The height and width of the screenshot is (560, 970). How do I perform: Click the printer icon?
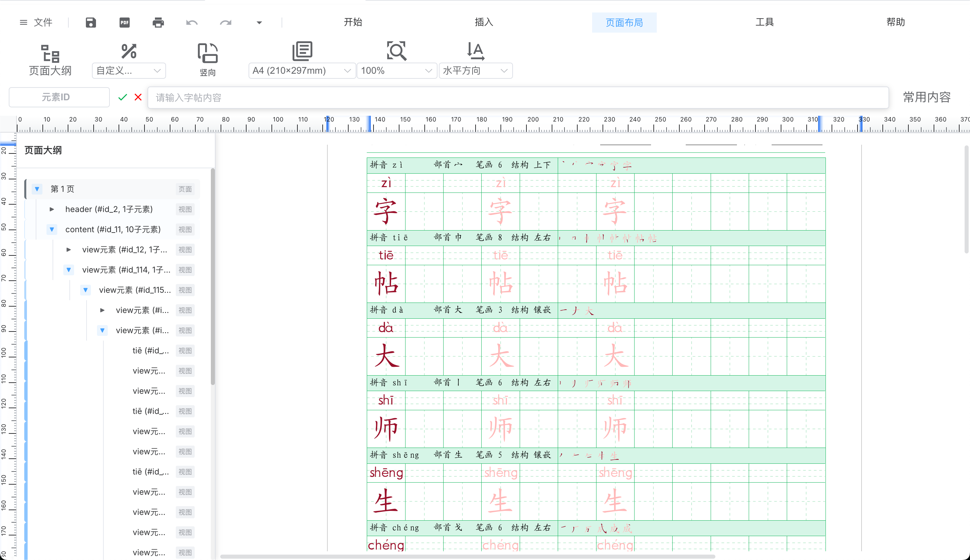[x=158, y=23]
